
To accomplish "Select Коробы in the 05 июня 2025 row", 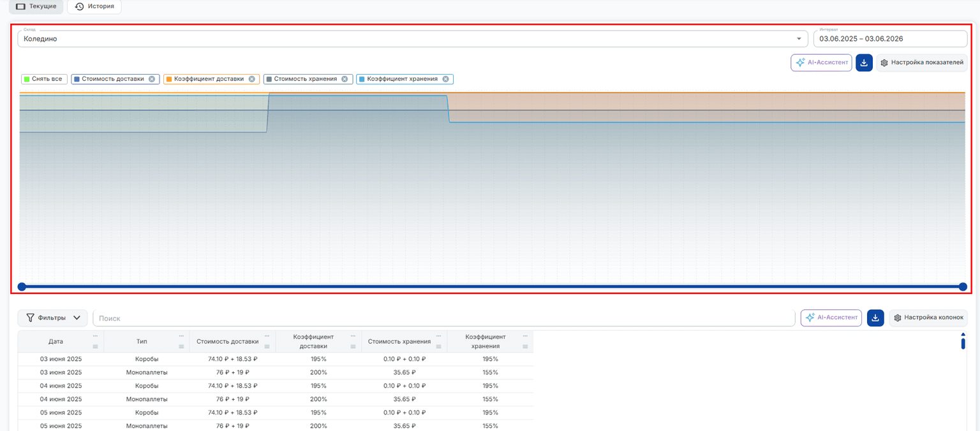I will click(x=147, y=413).
